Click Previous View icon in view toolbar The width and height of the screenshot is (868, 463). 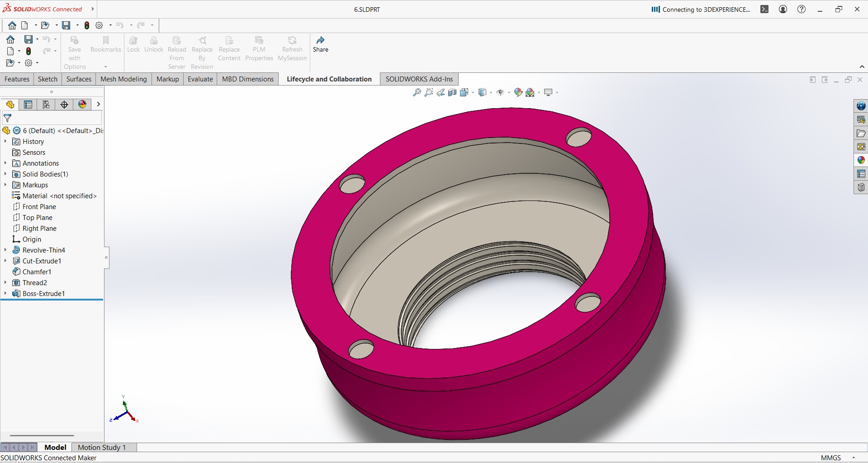[x=441, y=92]
